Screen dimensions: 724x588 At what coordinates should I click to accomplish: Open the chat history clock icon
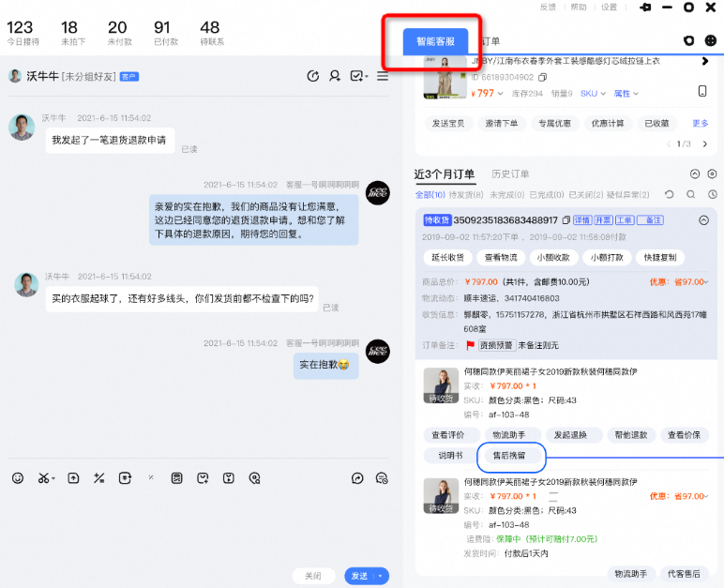(x=382, y=478)
